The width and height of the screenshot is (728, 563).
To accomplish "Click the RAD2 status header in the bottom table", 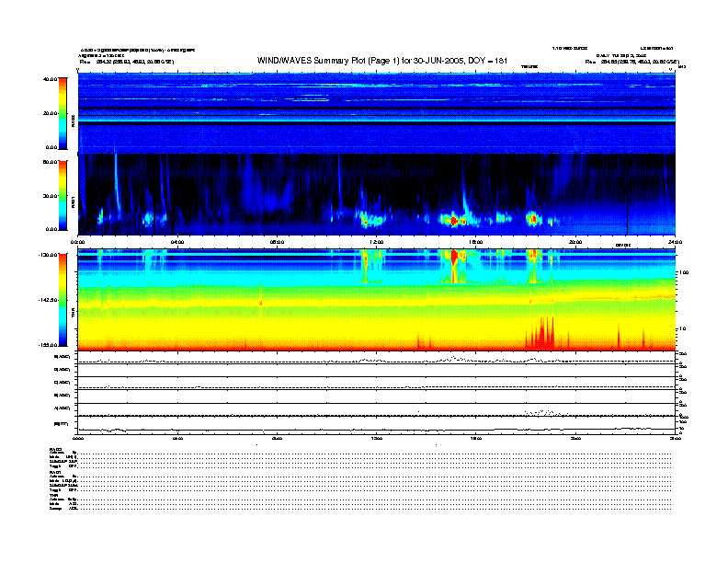I will pos(56,449).
